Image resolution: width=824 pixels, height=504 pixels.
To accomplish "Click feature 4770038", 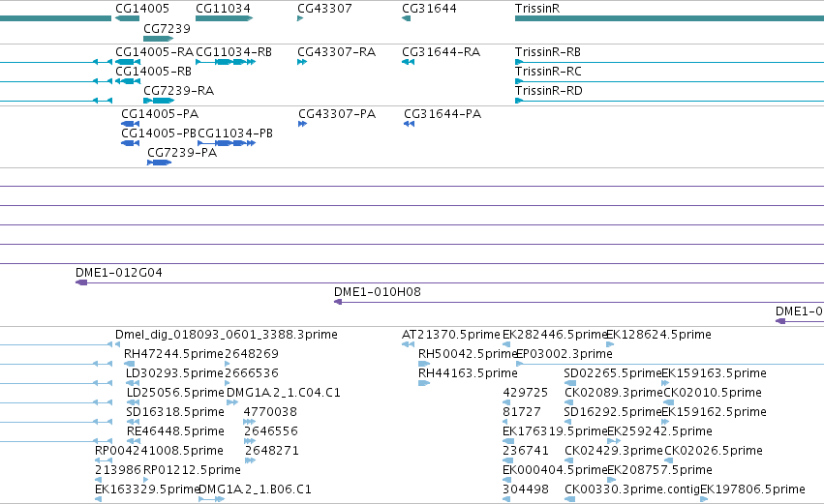I will click(270, 412).
